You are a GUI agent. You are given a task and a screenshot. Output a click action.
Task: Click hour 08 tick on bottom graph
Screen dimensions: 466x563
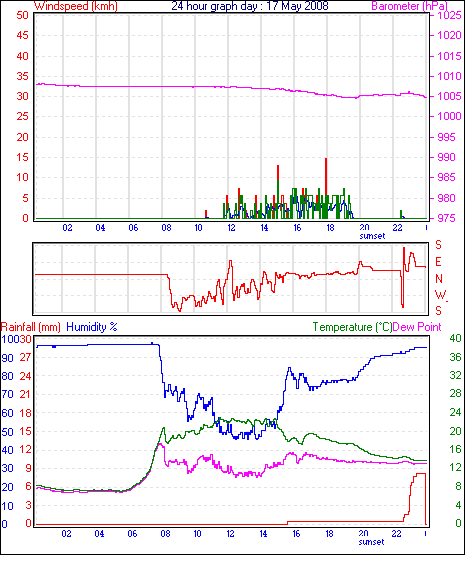[x=165, y=534]
